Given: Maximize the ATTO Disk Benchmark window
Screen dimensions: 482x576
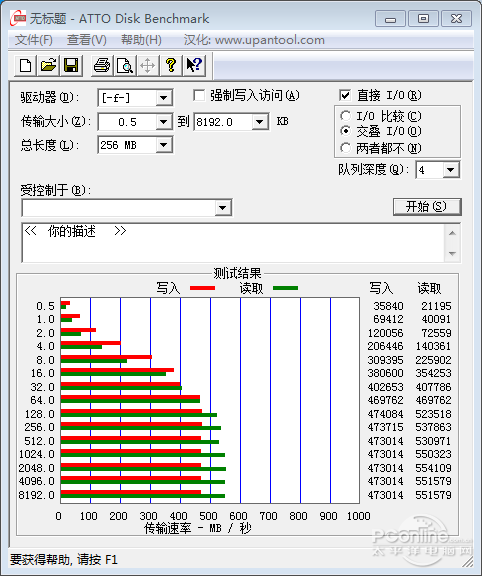Looking at the screenshot, I should point(423,19).
